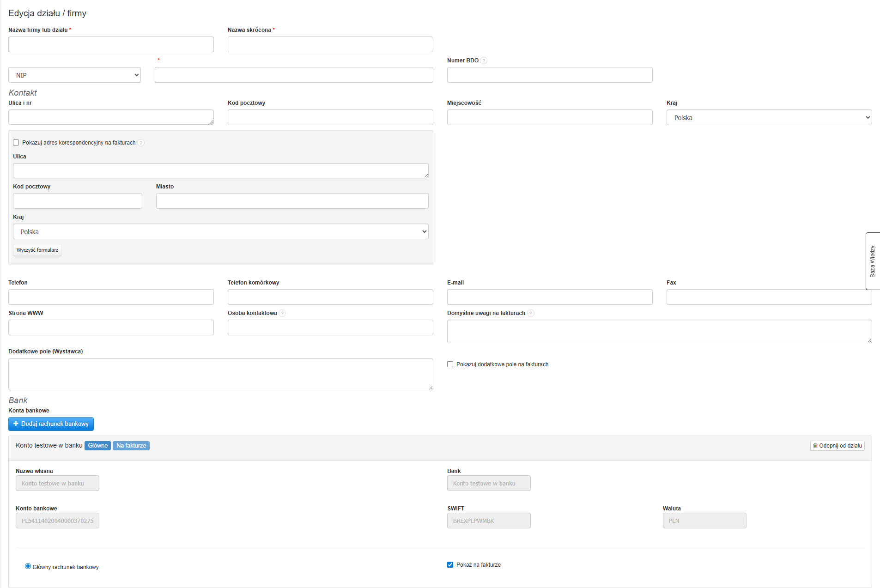Click help icon beside Osoba kontaktowa
Screen dimensions: 880x588
point(282,313)
